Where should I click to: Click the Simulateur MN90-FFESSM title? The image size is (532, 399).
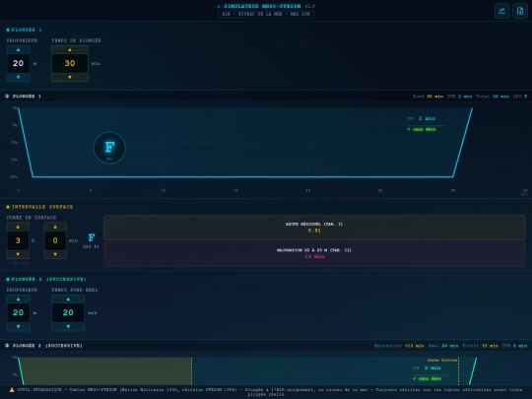pyautogui.click(x=262, y=6)
